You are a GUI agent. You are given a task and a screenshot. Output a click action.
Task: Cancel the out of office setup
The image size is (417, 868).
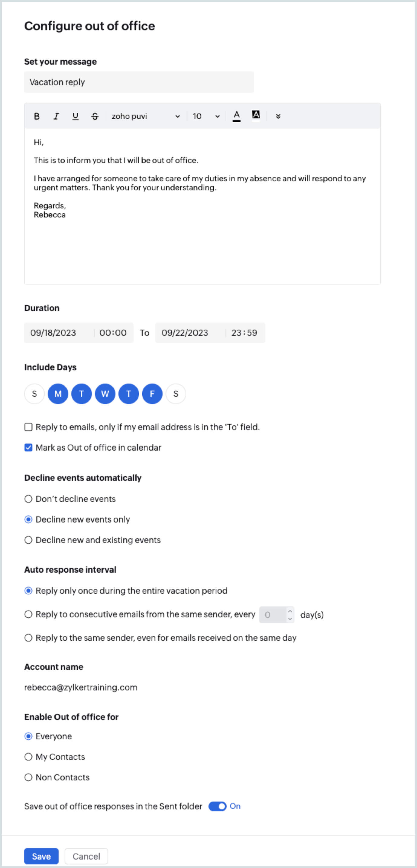[x=86, y=856]
